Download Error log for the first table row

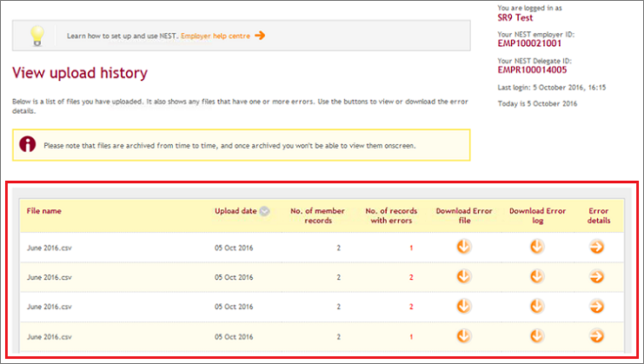click(537, 247)
